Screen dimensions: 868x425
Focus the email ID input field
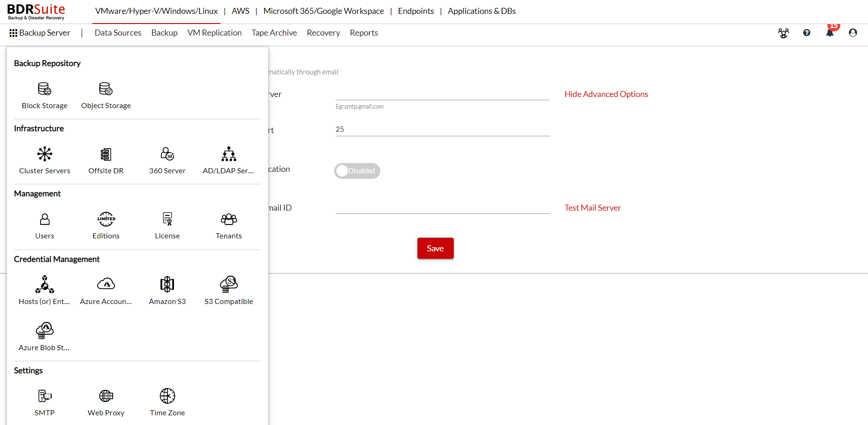point(443,207)
